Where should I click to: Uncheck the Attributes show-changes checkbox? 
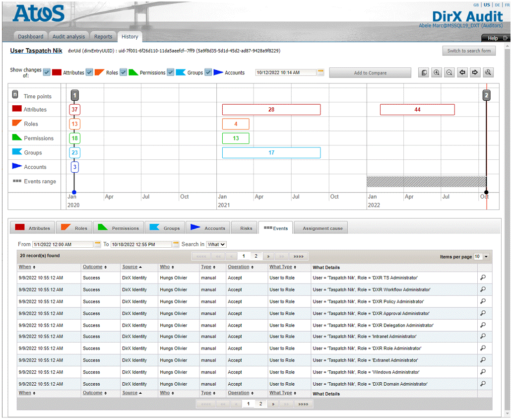pyautogui.click(x=47, y=72)
